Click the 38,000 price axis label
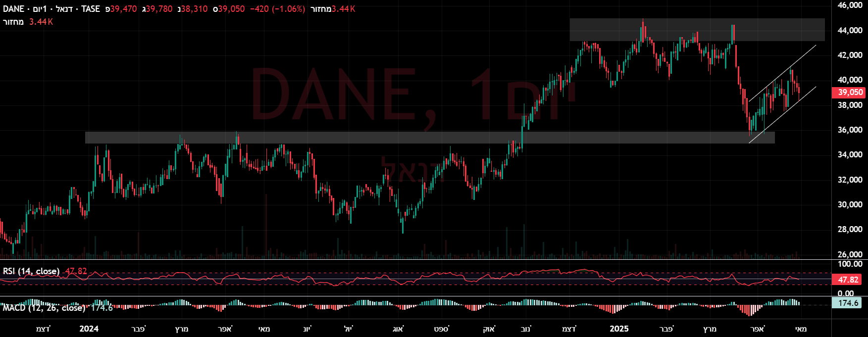This screenshot has width=868, height=337. pos(850,105)
